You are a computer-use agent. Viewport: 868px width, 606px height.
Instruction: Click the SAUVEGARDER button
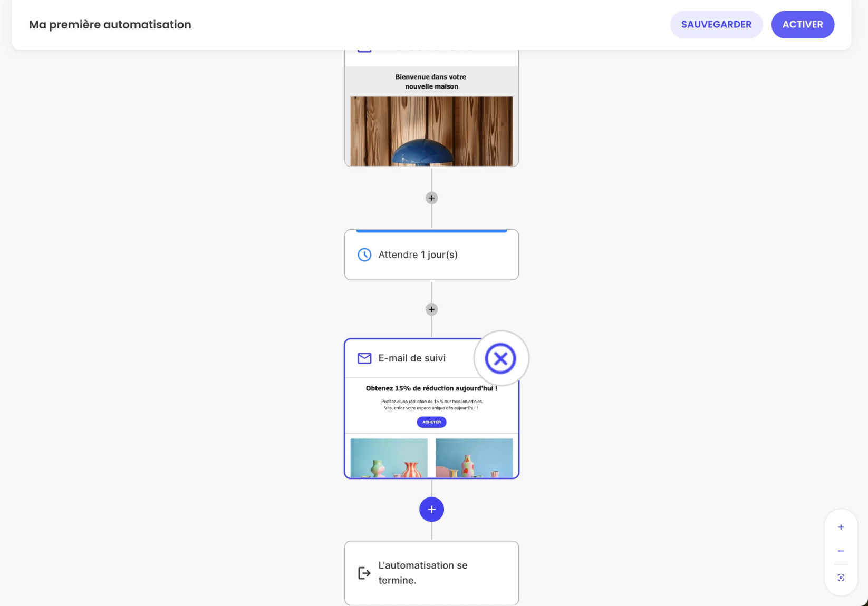point(716,24)
